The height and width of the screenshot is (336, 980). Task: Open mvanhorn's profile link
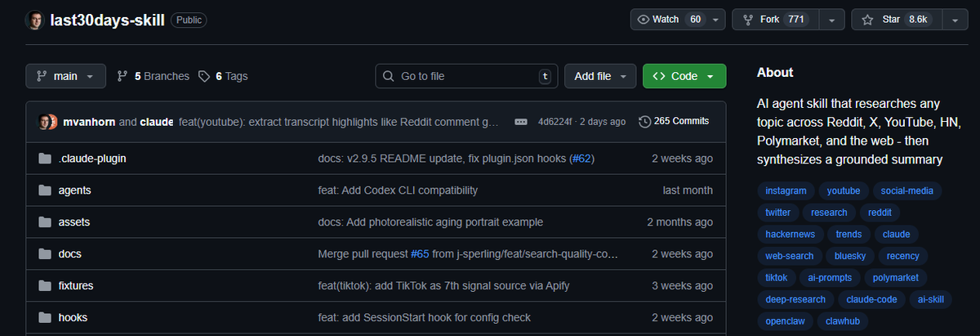click(x=89, y=122)
